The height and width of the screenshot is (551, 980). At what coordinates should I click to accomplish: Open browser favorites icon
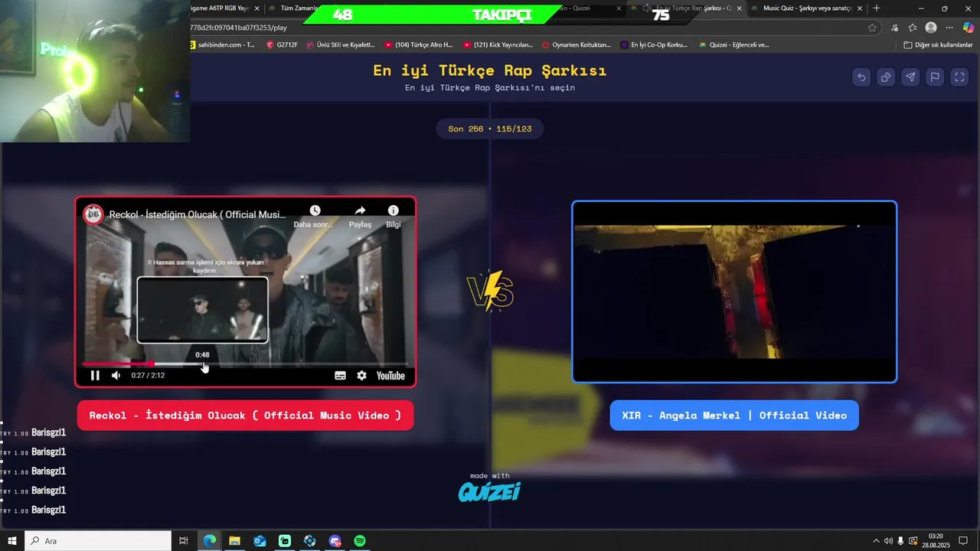913,28
